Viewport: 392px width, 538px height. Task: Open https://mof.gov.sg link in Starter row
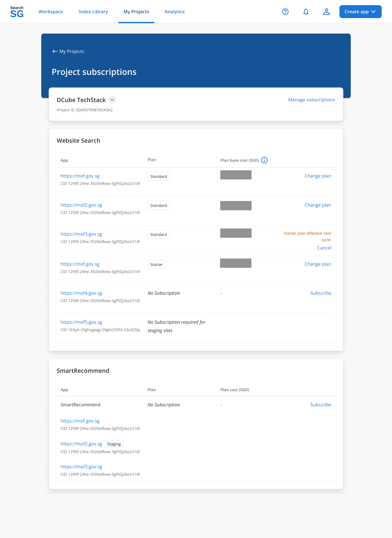80,264
